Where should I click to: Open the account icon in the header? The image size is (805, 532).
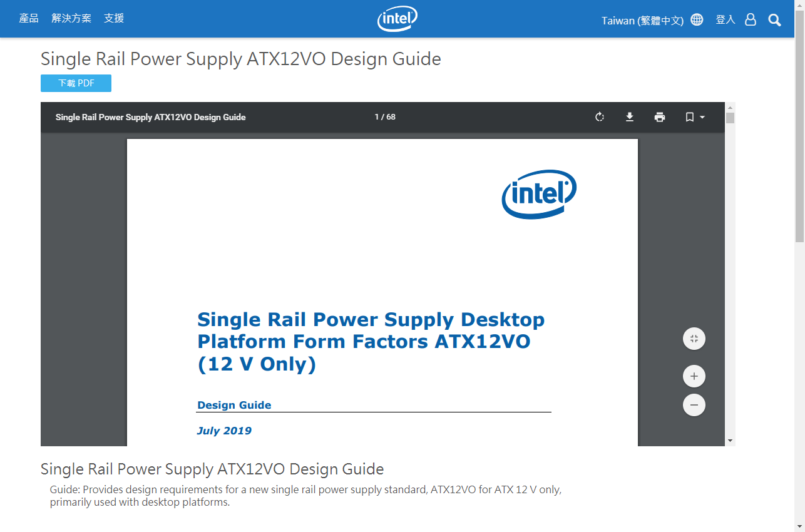coord(751,19)
